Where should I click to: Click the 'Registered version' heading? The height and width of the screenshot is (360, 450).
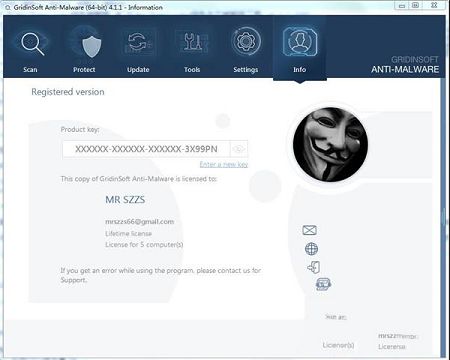pos(68,92)
